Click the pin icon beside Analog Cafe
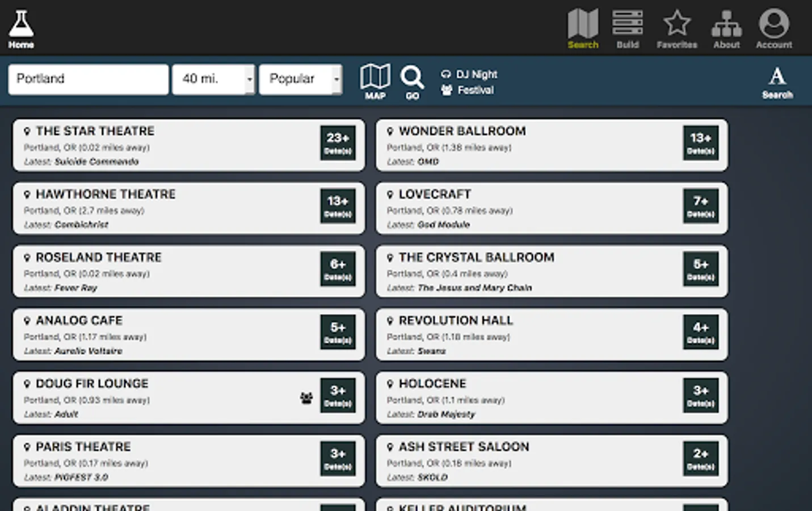812x511 pixels. tap(27, 320)
